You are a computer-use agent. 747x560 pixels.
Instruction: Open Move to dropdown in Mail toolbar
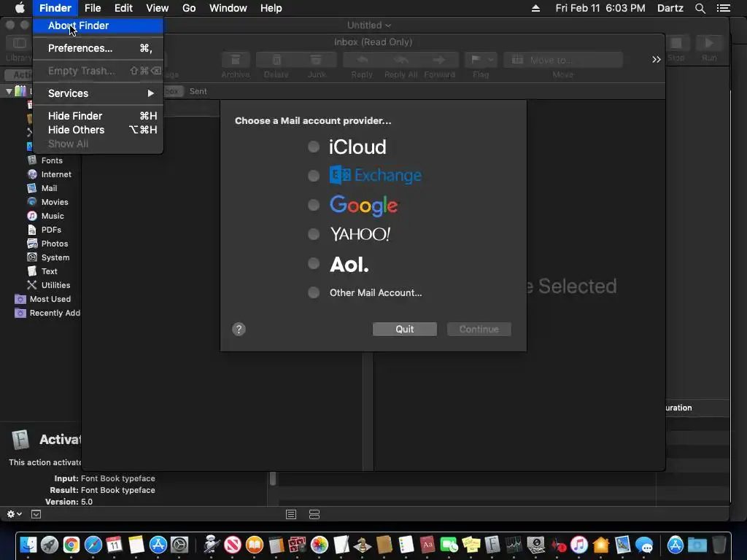[563, 60]
